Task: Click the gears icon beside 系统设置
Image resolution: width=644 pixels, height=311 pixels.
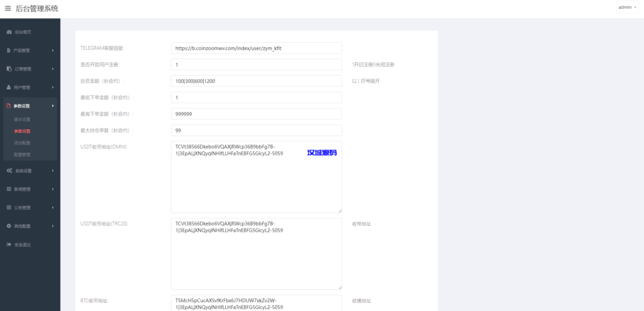Action: coord(9,171)
